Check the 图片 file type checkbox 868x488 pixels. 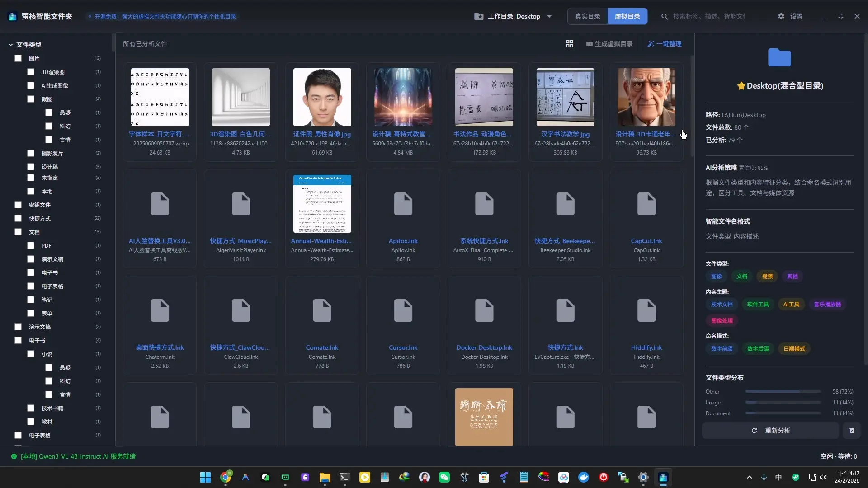point(18,58)
